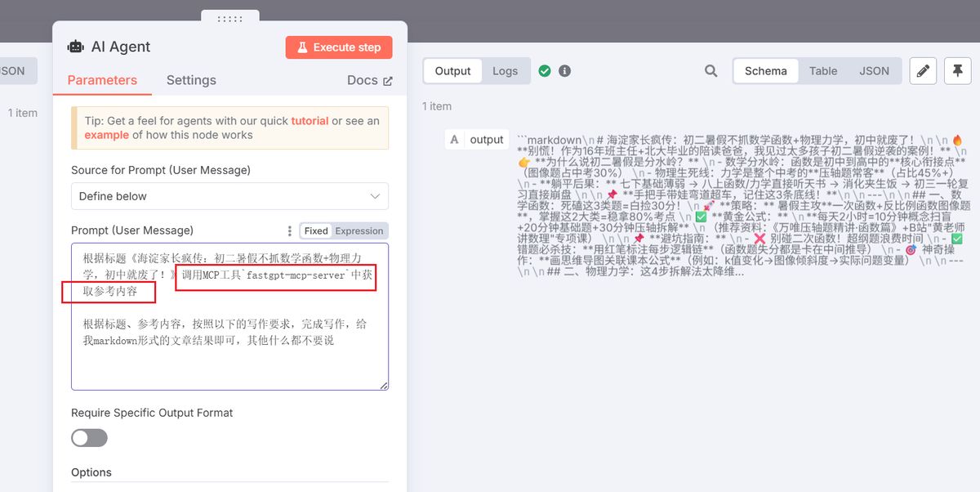Click the Execute step button
The width and height of the screenshot is (980, 492).
click(339, 47)
